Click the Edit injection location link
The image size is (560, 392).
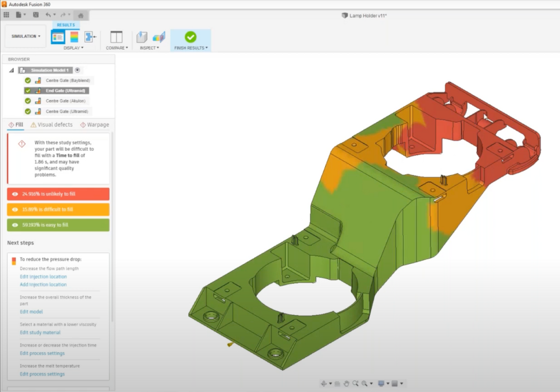tap(43, 277)
